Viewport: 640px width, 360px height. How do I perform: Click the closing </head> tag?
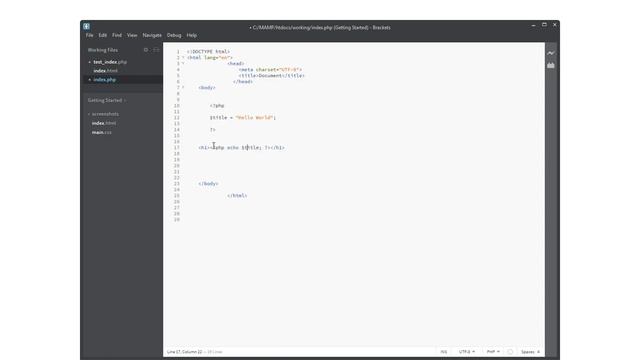coord(243,82)
